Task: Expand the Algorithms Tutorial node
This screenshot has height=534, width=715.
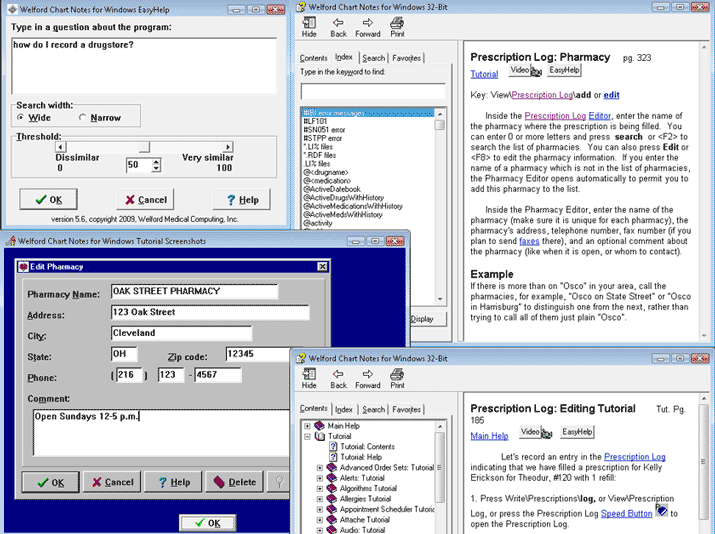Action: (320, 489)
